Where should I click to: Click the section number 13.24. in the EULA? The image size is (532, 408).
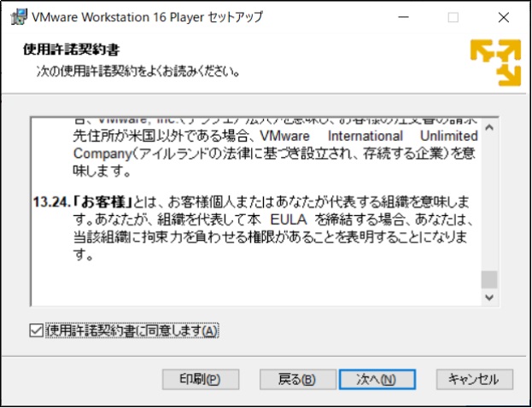[x=52, y=203]
